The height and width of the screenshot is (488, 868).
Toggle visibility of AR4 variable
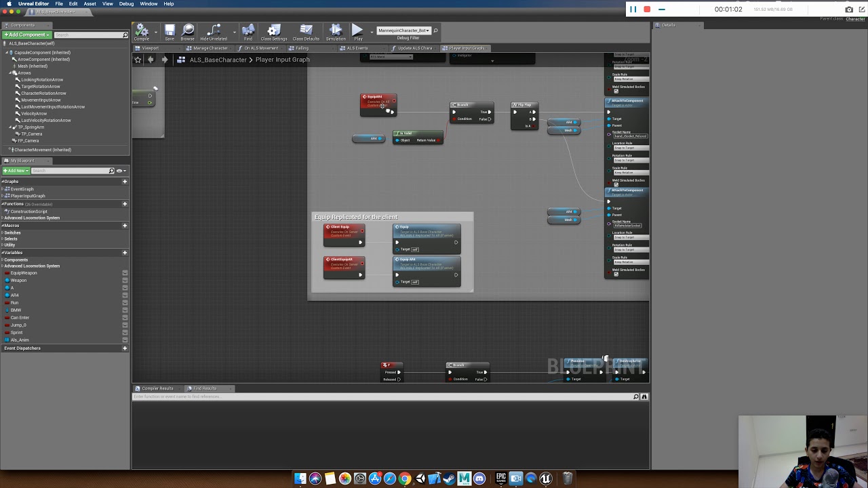click(125, 296)
